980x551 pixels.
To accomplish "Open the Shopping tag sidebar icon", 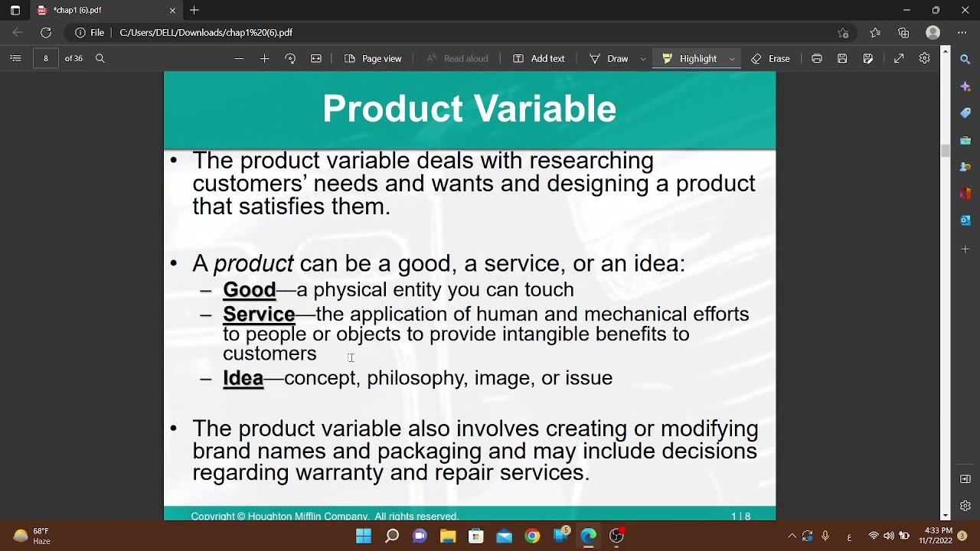I will click(x=965, y=113).
